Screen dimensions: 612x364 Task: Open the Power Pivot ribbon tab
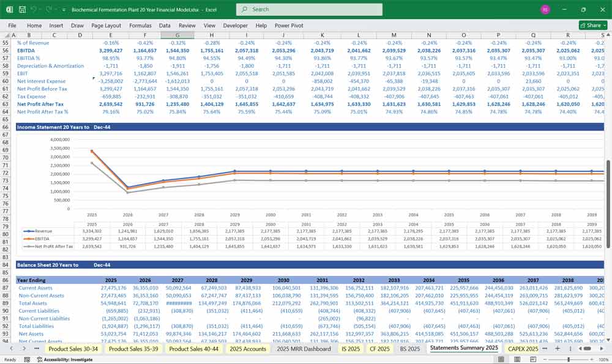click(289, 26)
